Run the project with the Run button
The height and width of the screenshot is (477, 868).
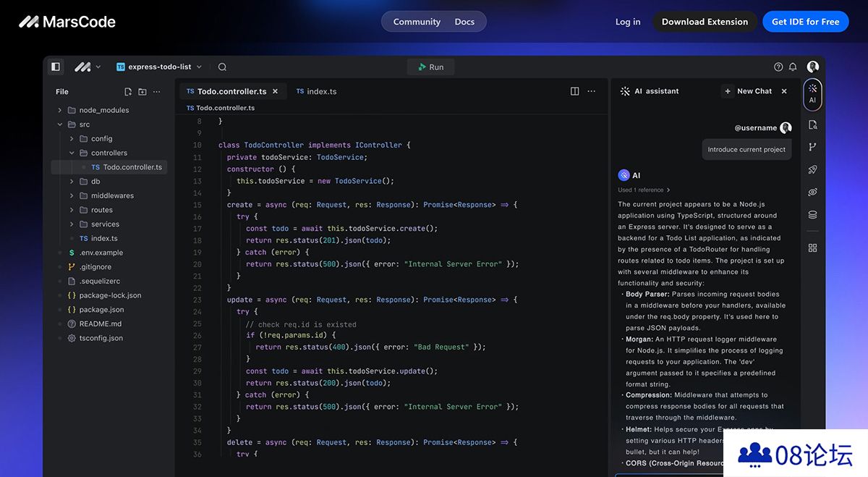[431, 67]
